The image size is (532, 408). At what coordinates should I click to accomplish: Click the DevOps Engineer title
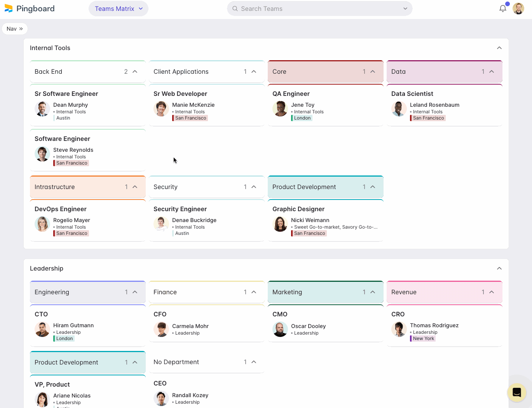pos(60,209)
